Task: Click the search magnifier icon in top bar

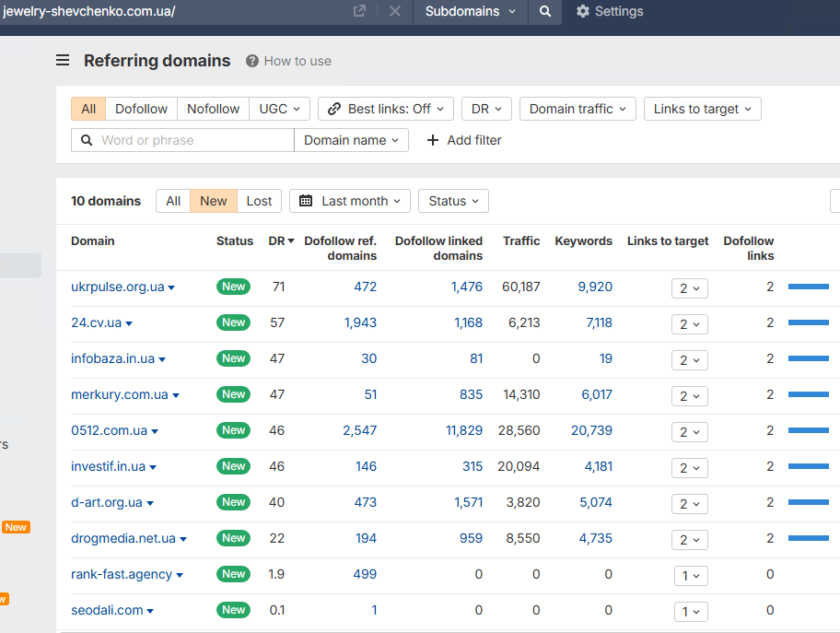Action: [545, 11]
